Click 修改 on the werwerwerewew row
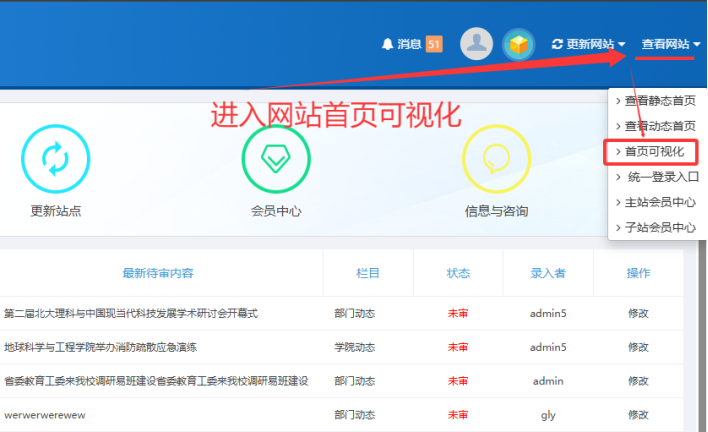The width and height of the screenshot is (708, 432). [638, 414]
